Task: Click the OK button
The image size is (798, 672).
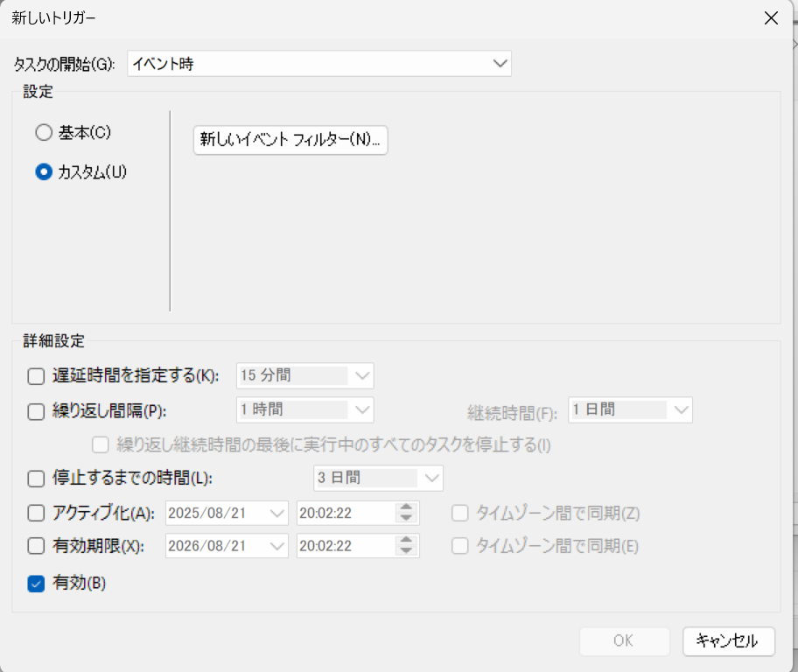Action: 624,641
